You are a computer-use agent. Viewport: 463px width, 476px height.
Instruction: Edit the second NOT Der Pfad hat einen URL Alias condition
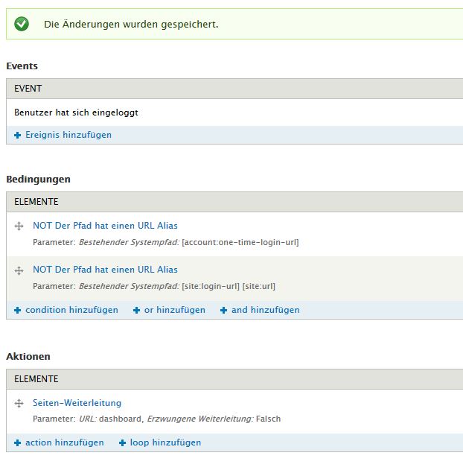pyautogui.click(x=105, y=270)
